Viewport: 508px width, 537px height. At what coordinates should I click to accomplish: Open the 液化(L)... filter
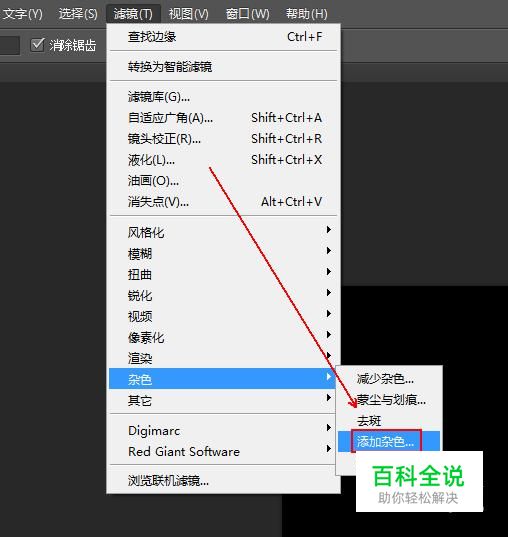[x=223, y=160]
